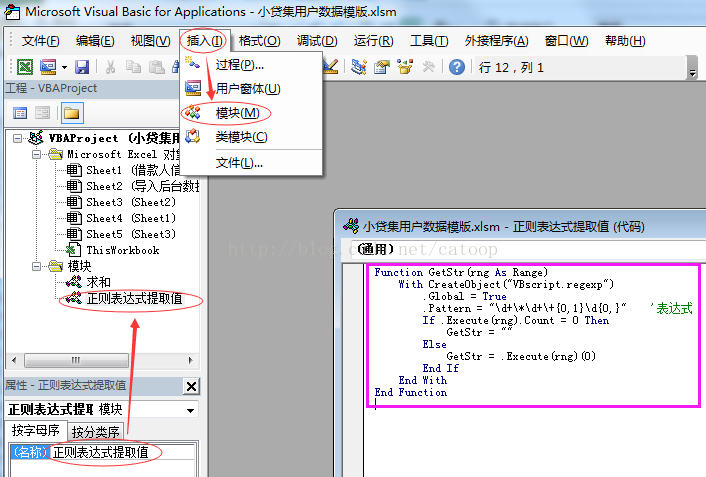Close the Properties pane
This screenshot has height=477, width=706.
[x=191, y=386]
